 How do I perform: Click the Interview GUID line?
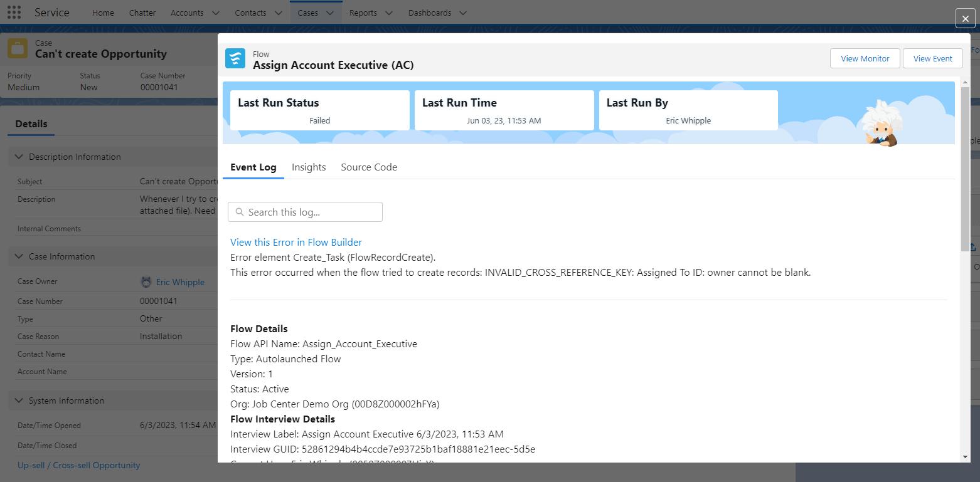pos(383,449)
